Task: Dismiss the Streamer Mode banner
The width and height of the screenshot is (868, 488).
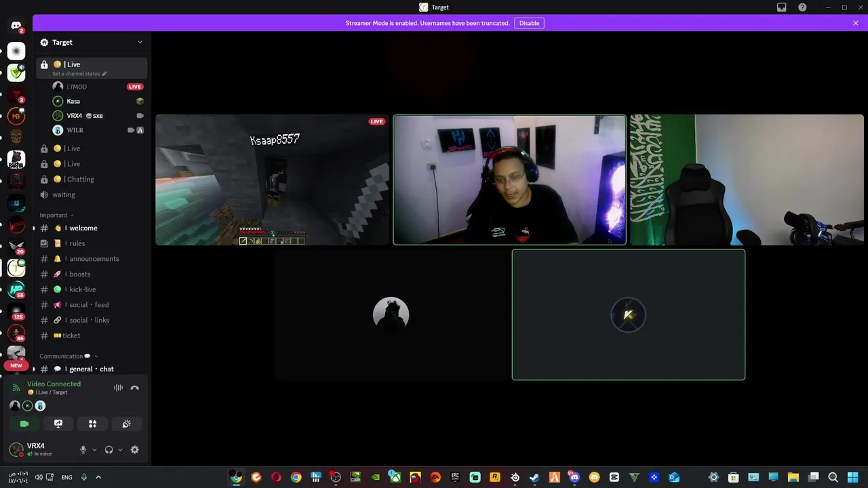Action: 856,23
